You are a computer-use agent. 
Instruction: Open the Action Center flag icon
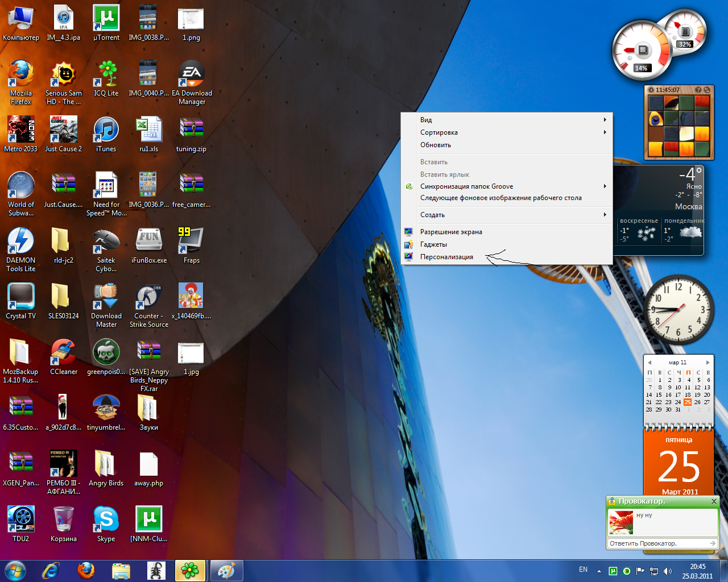click(640, 571)
